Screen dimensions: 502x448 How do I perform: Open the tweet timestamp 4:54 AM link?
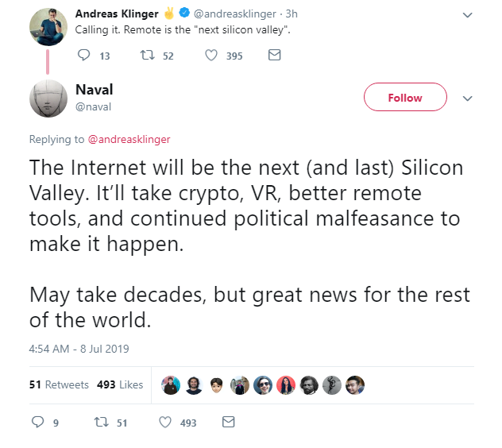[79, 348]
